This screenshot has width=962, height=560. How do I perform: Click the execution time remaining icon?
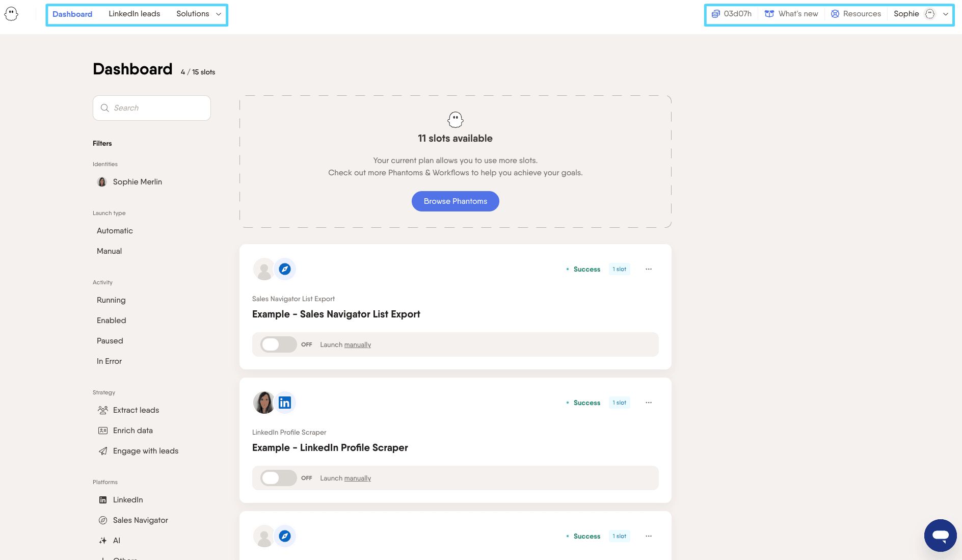coord(716,14)
